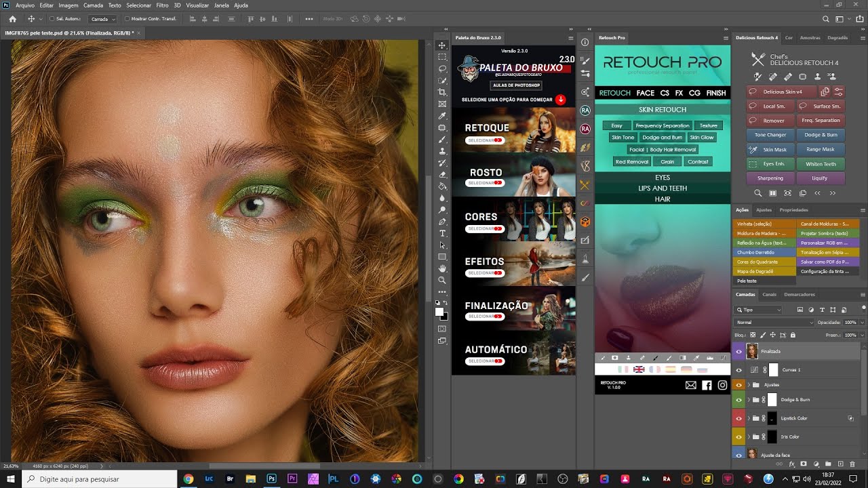This screenshot has height=488, width=868.
Task: Select the Hand tool
Action: [442, 268]
